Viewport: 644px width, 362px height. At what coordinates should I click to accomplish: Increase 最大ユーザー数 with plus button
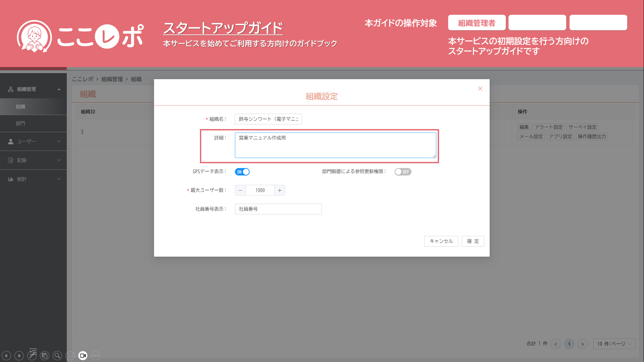click(280, 190)
